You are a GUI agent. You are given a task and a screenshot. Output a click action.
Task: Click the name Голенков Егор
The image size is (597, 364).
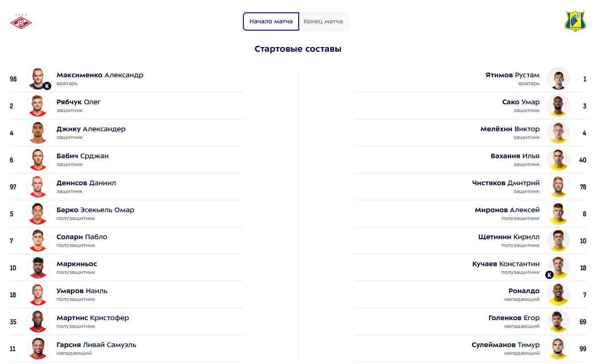point(514,318)
